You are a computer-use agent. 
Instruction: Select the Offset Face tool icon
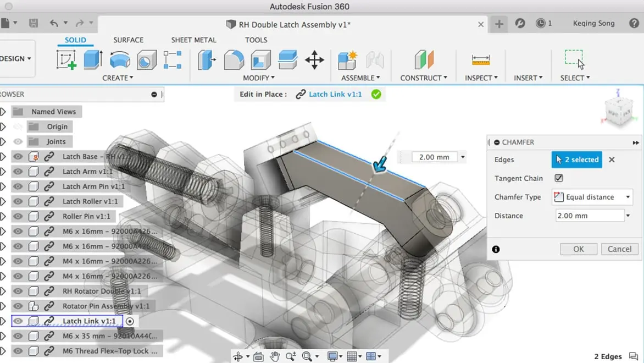(x=287, y=59)
